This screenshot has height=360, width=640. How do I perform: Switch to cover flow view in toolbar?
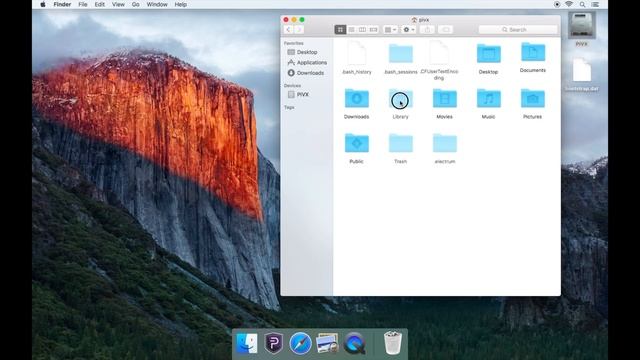coord(373,29)
